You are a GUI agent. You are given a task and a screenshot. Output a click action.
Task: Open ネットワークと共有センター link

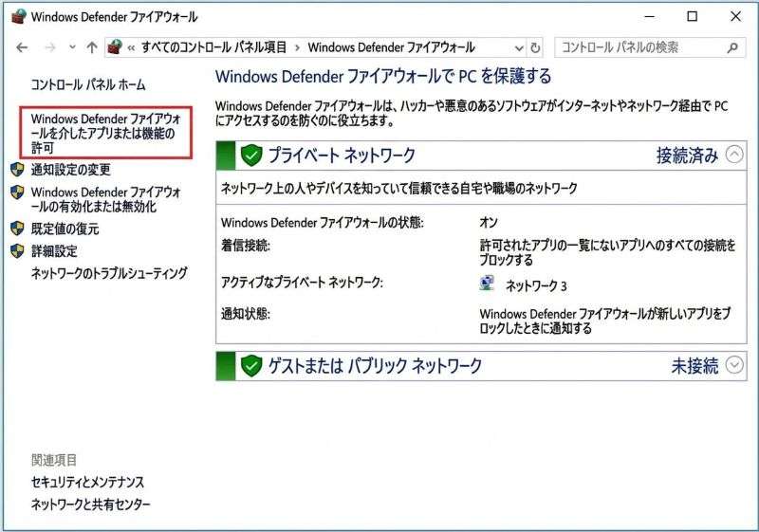[x=90, y=504]
